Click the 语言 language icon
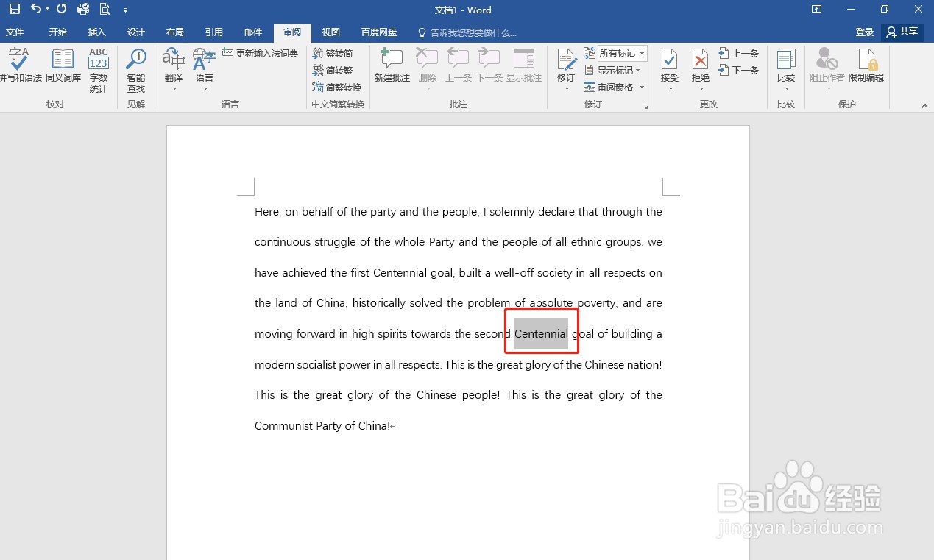This screenshot has height=560, width=934. [x=205, y=58]
